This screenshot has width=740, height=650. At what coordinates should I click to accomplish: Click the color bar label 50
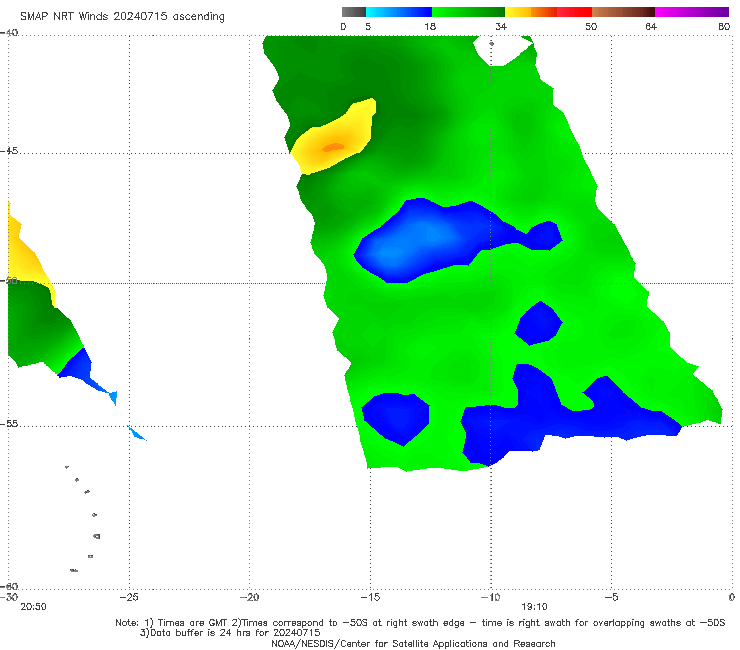(591, 26)
